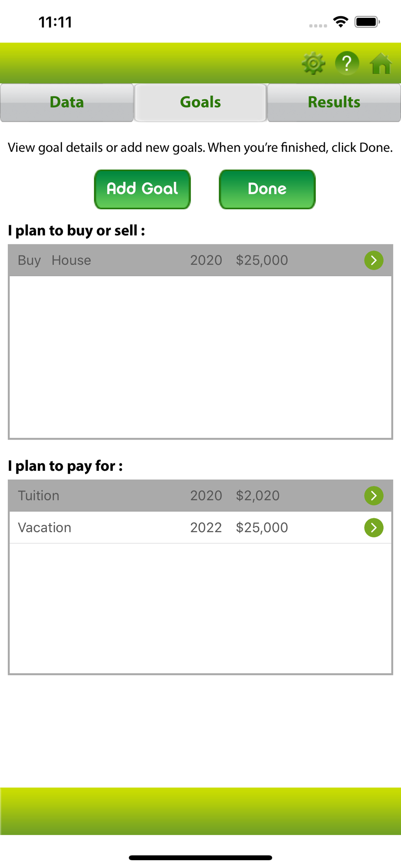Open the settings gear icon

pyautogui.click(x=313, y=64)
